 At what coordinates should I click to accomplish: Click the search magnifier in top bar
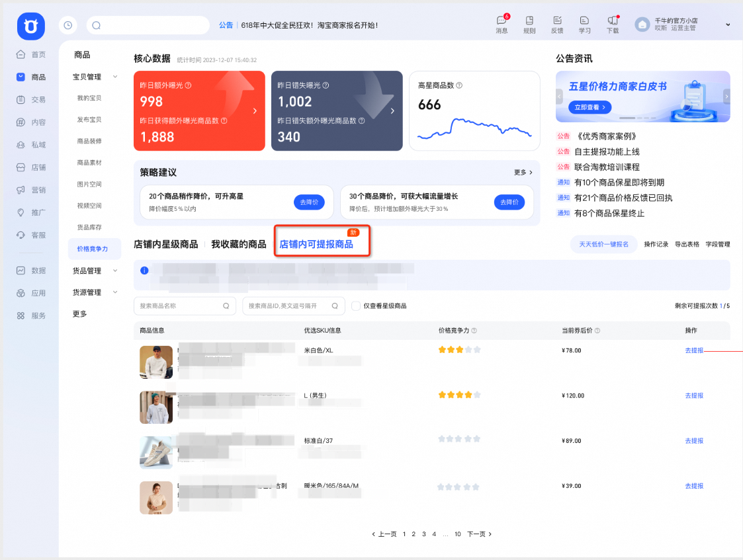tap(96, 26)
